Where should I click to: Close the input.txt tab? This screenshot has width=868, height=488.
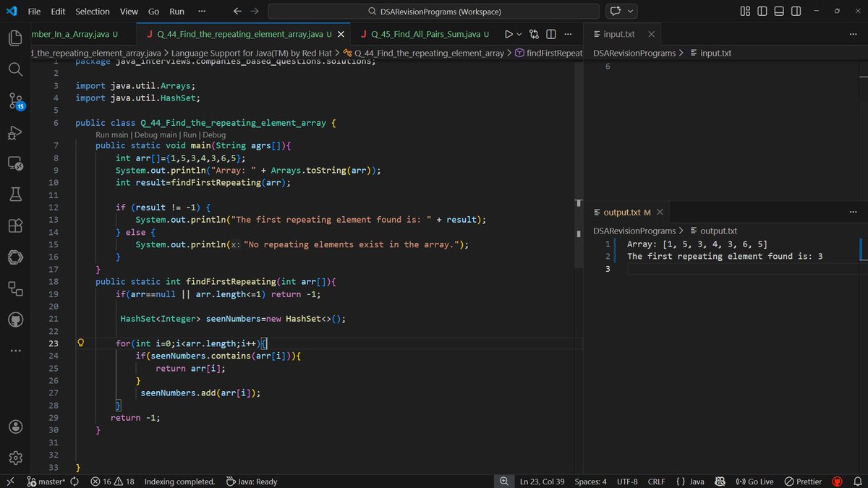pos(652,34)
